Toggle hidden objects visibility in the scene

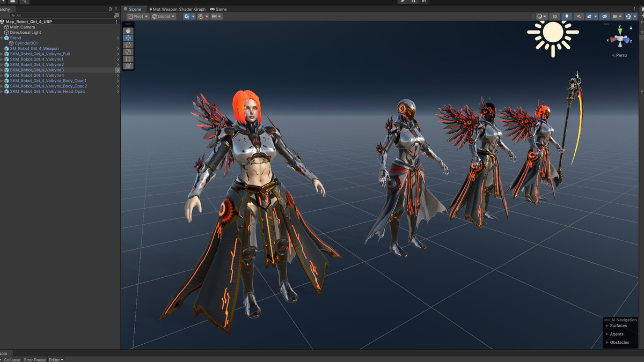pyautogui.click(x=605, y=17)
